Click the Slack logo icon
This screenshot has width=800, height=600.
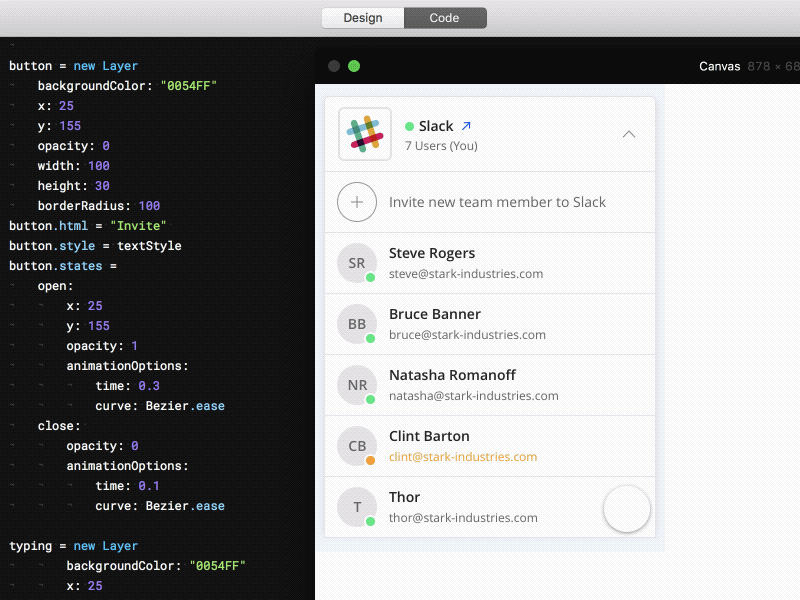pyautogui.click(x=365, y=134)
